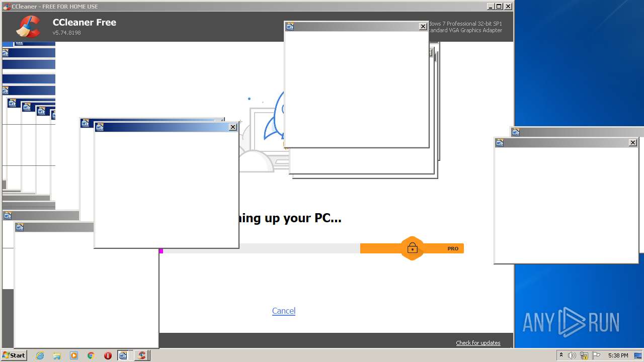Open Windows Explorer from the taskbar

click(x=57, y=355)
